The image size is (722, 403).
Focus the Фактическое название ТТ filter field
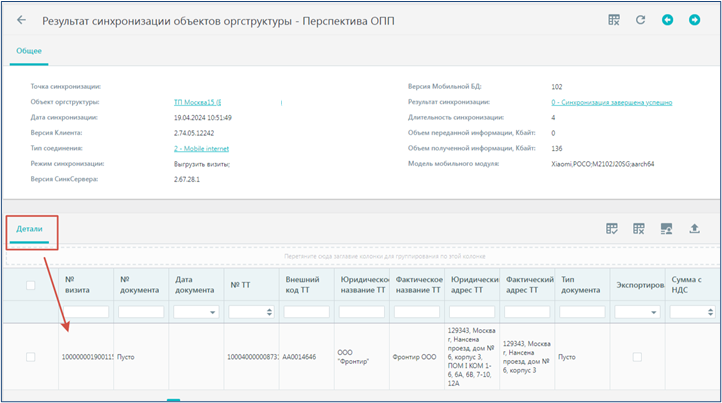417,312
